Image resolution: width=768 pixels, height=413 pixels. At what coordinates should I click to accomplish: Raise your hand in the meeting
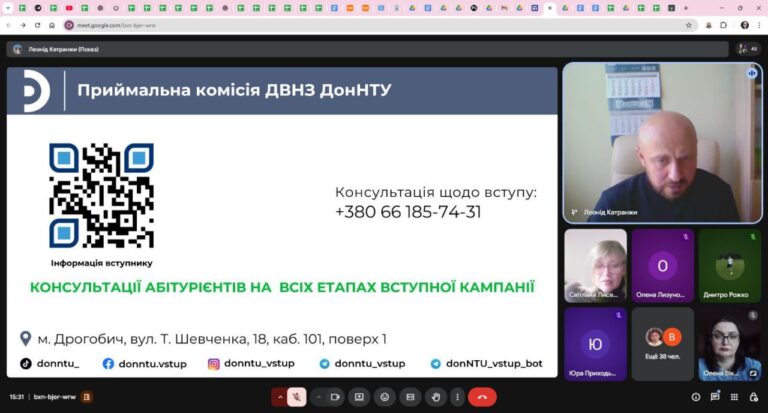(x=436, y=397)
